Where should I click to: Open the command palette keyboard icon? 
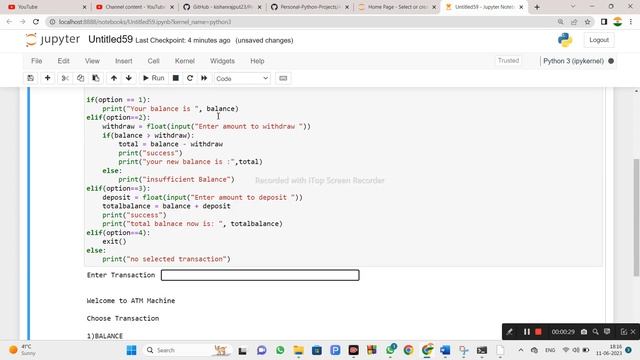[283, 78]
